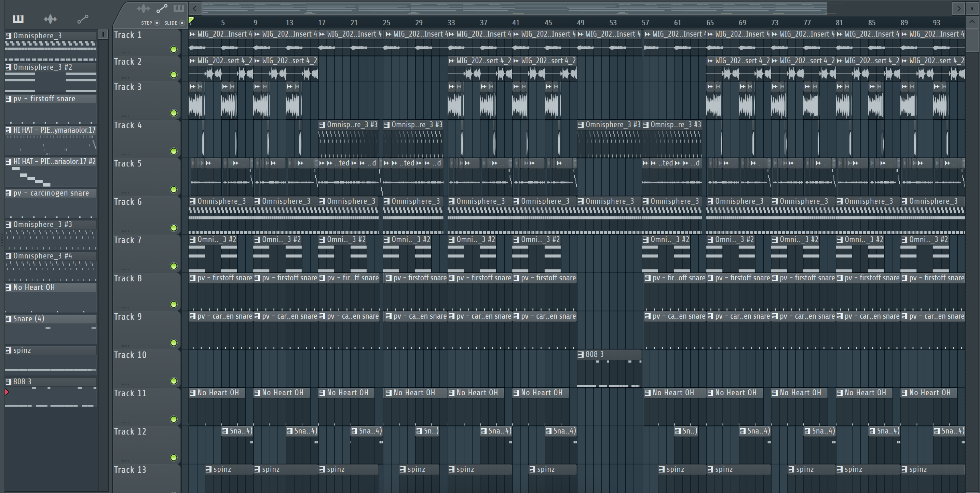
Task: Toggle Track 4 mute LED
Action: tap(174, 151)
